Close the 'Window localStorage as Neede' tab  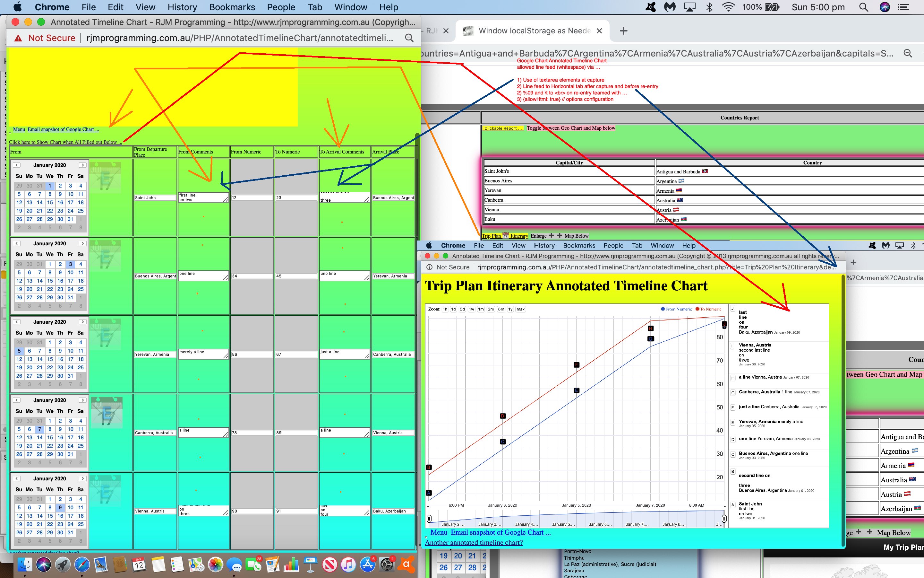click(599, 31)
